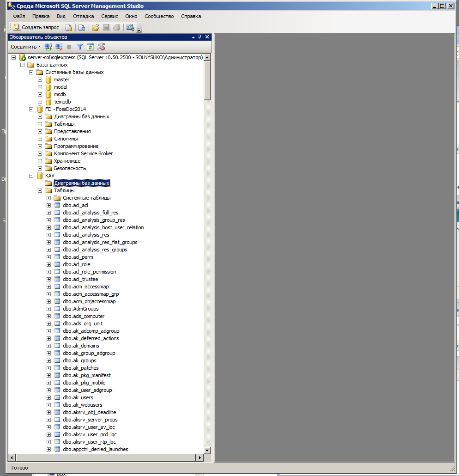The image size is (459, 476).
Task: Open the Окно menu
Action: [x=131, y=16]
